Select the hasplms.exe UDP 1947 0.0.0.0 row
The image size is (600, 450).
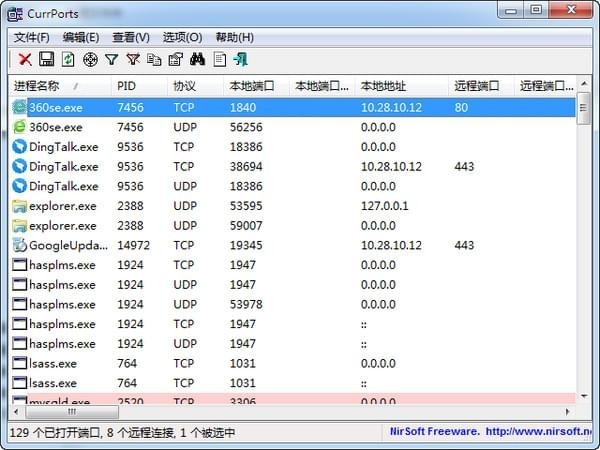(293, 285)
